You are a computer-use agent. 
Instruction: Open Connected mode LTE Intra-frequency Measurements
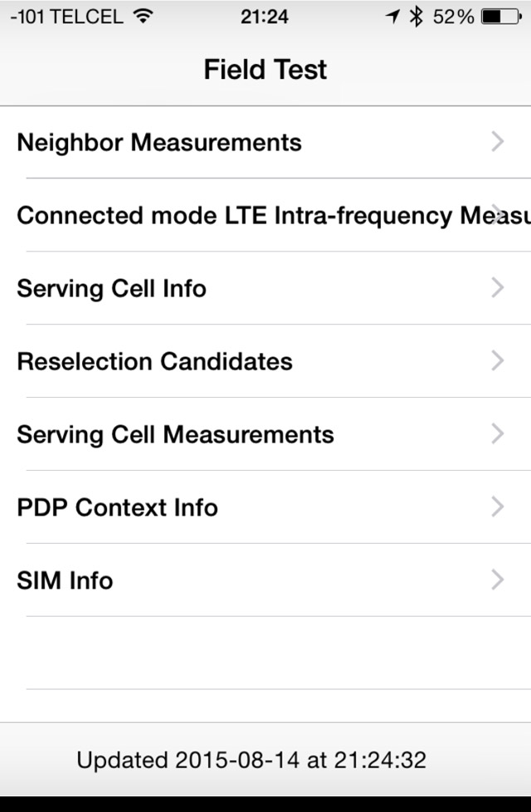point(265,216)
